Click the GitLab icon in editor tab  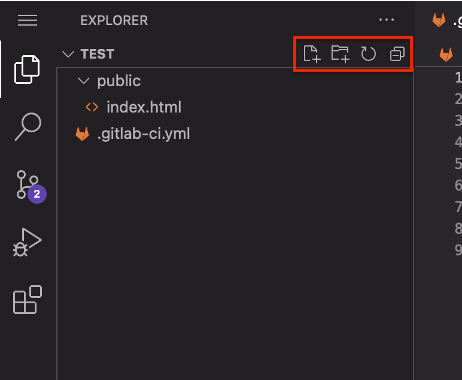[439, 20]
